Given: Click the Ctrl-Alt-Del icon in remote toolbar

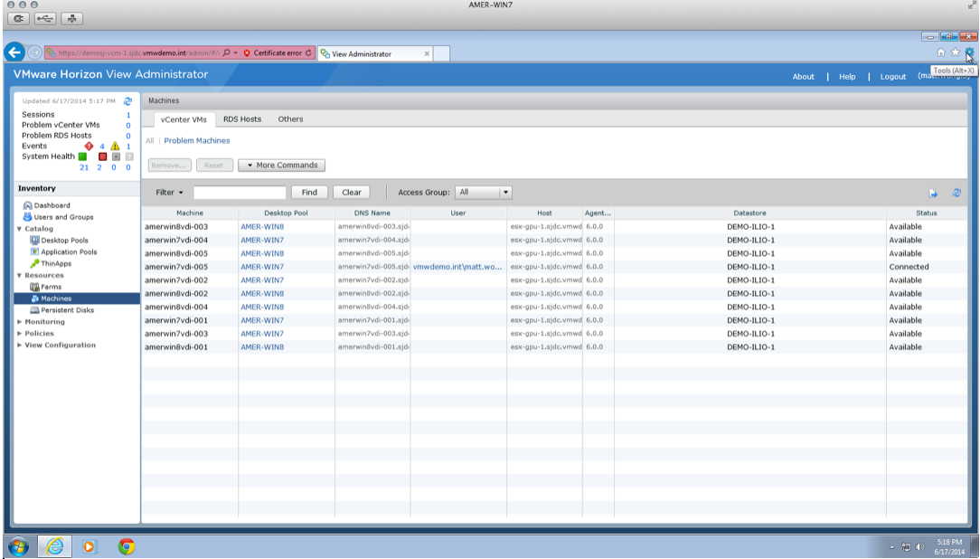Looking at the screenshot, I should click(x=19, y=19).
